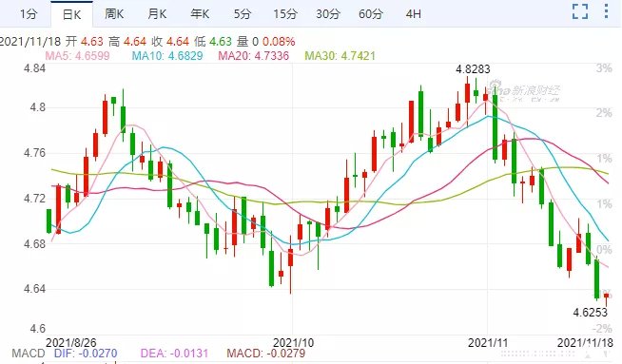
Task: Click the 4.8283 high price label
Action: tap(473, 69)
